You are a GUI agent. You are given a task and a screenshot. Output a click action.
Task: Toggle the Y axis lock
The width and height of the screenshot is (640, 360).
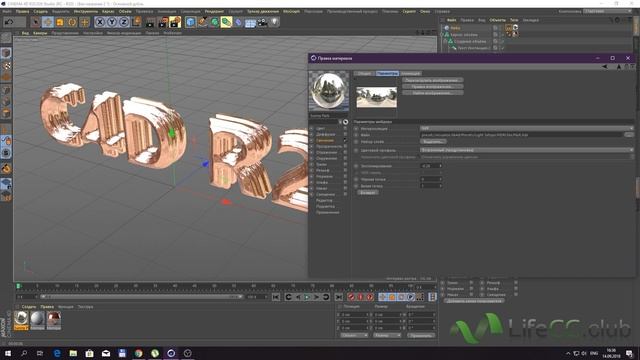[111, 22]
